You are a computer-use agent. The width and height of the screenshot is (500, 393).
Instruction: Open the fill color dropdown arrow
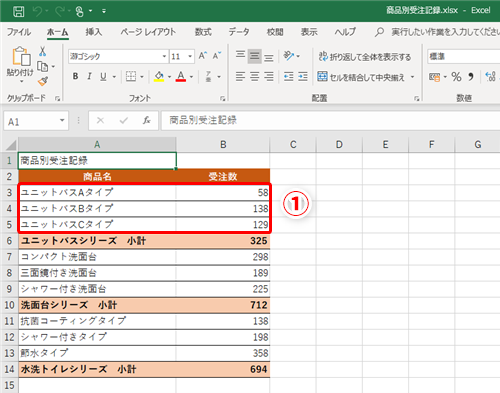click(170, 77)
